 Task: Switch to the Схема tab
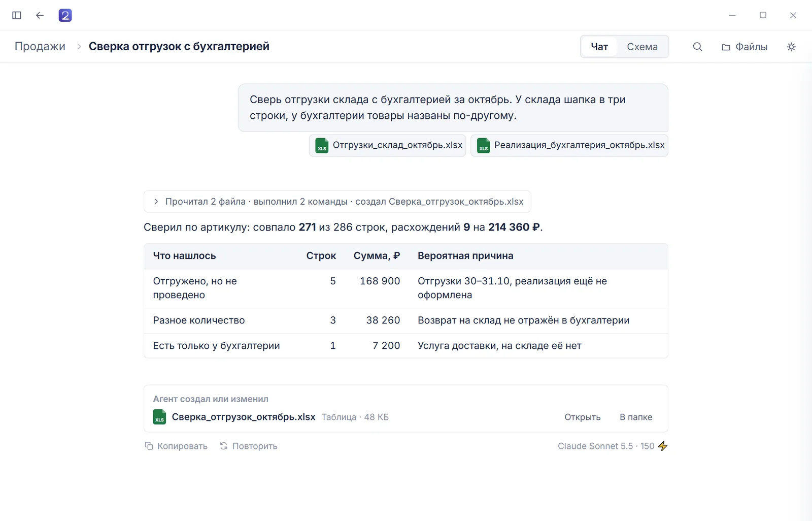click(642, 47)
